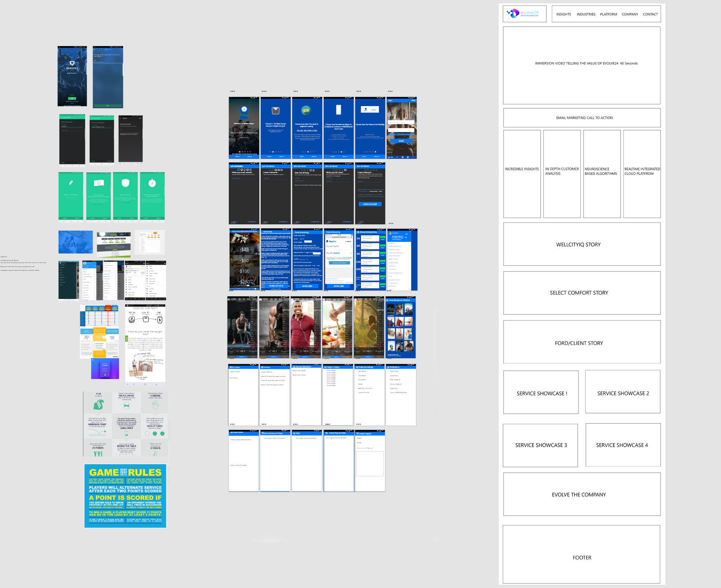721x588 pixels.
Task: Open the INDUSTRIES menu item
Action: (586, 14)
